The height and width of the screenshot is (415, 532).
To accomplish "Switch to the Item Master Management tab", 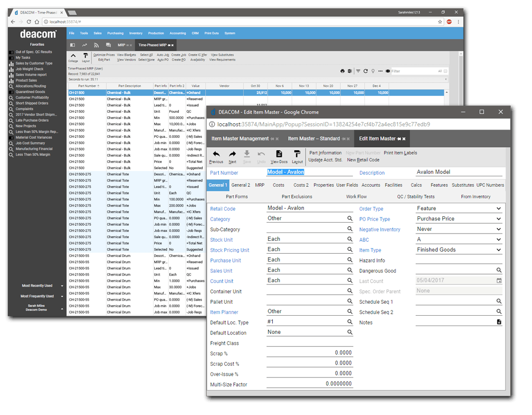I will point(240,138).
